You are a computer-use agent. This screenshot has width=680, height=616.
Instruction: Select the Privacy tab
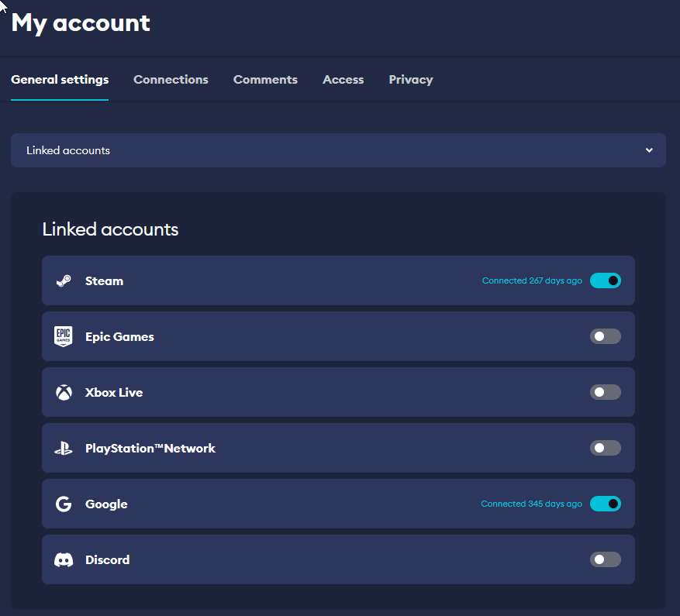coord(411,80)
